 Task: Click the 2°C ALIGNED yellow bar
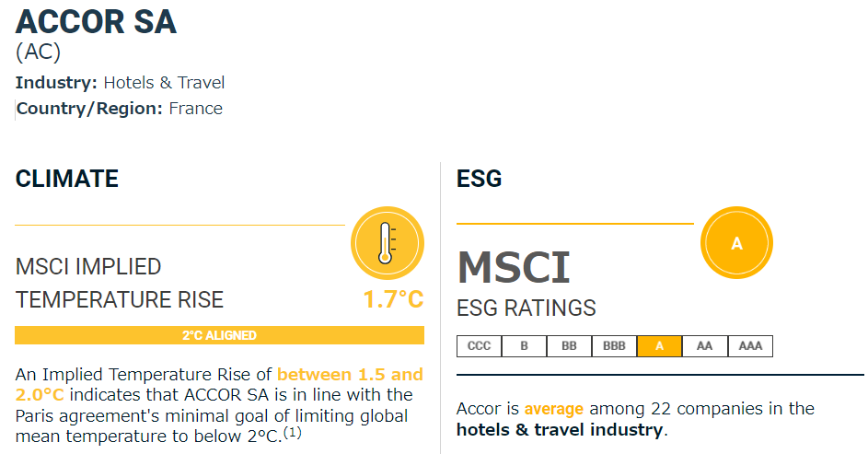(219, 335)
